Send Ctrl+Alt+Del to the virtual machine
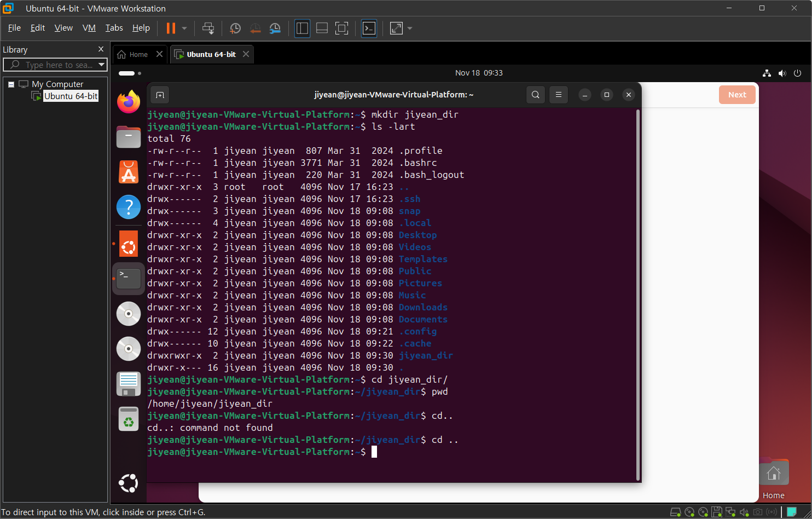Image resolution: width=812 pixels, height=519 pixels. 208,28
